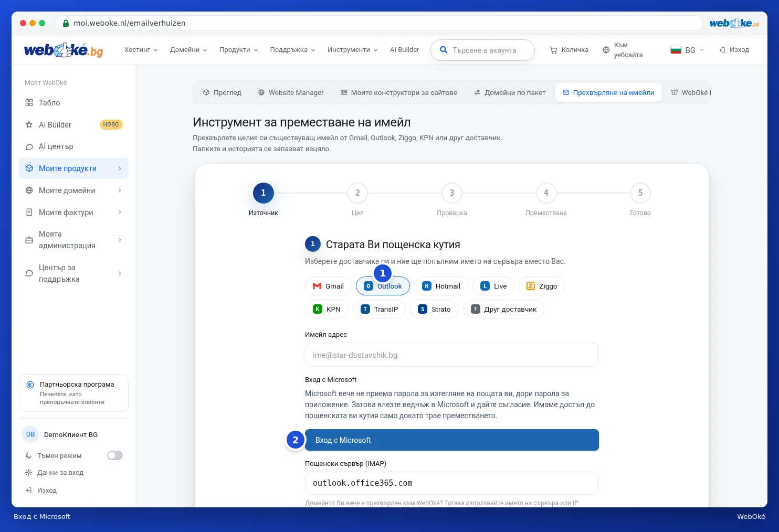
Task: Open the Website Manager tab
Action: pos(291,93)
